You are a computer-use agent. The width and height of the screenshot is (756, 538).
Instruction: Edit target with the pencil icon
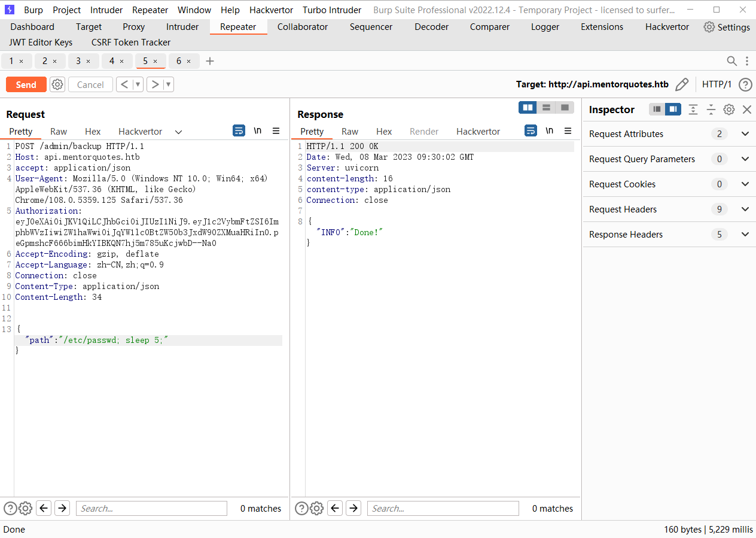[x=682, y=84]
